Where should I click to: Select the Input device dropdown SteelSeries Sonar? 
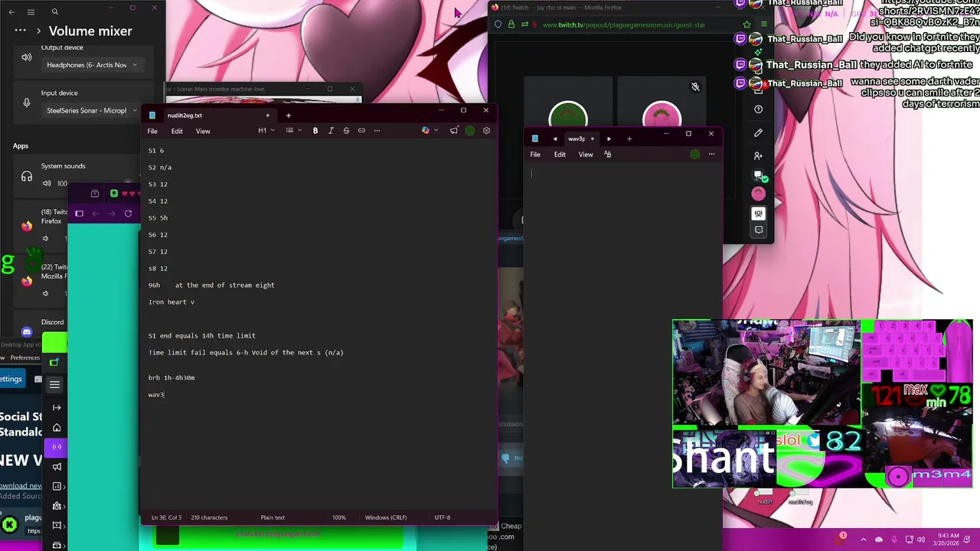[92, 110]
